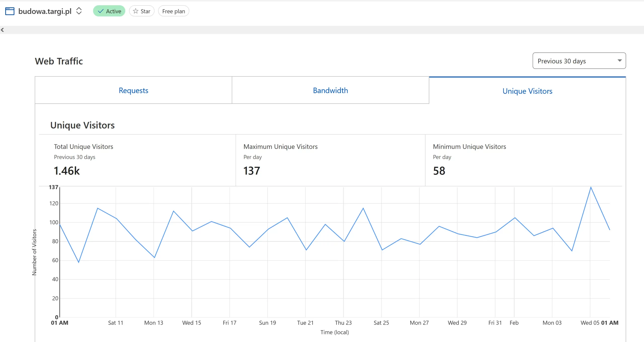Open the Previous 30 days dropdown
644x342 pixels.
[x=561, y=61]
